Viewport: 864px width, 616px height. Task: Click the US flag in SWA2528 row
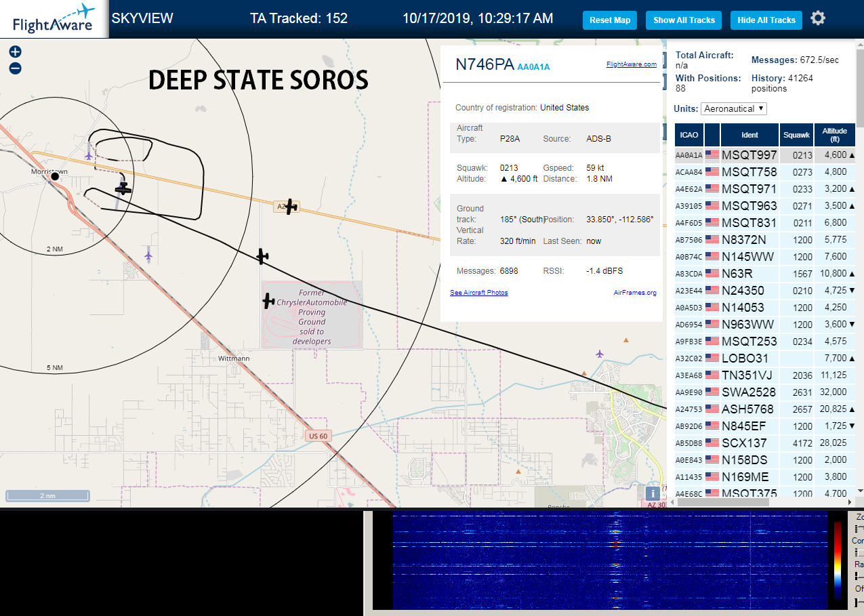tap(712, 392)
